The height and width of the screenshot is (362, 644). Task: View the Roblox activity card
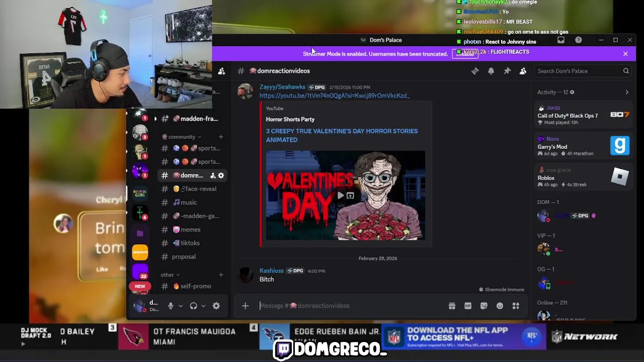coord(584,177)
